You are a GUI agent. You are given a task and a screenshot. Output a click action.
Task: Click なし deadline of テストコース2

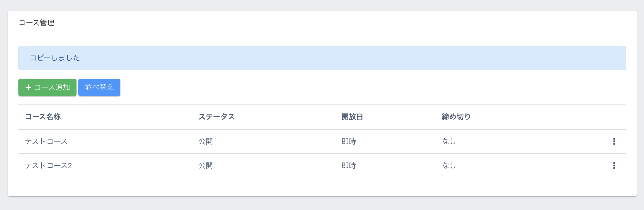point(449,166)
